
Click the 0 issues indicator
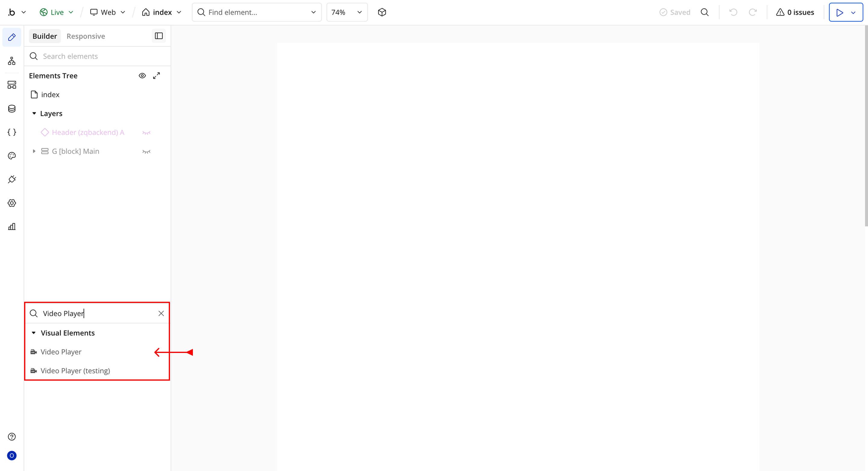(x=795, y=12)
